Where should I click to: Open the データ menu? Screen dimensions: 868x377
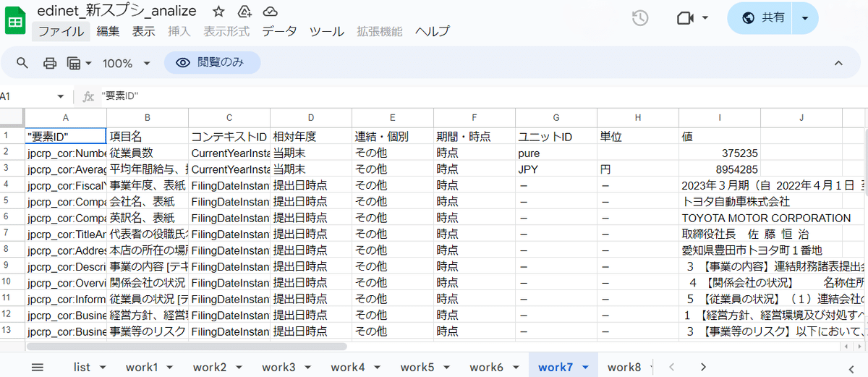point(279,31)
